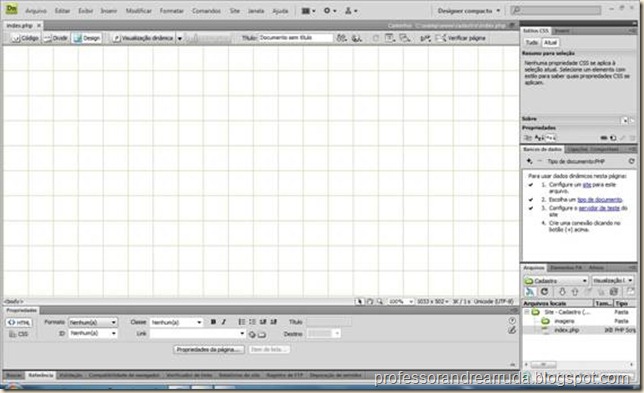644x393 pixels.
Task: Click the Check browser compatibility icon
Action: (x=425, y=38)
